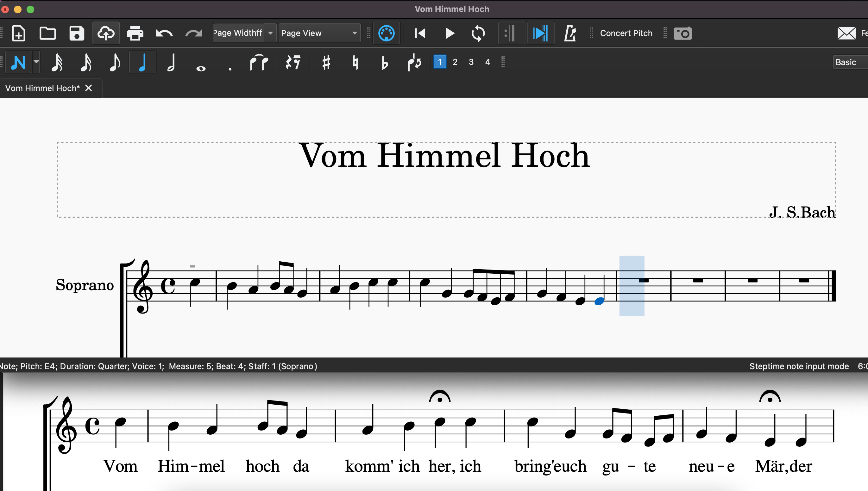Toggle Concert Pitch display
868x491 pixels.
pos(626,33)
